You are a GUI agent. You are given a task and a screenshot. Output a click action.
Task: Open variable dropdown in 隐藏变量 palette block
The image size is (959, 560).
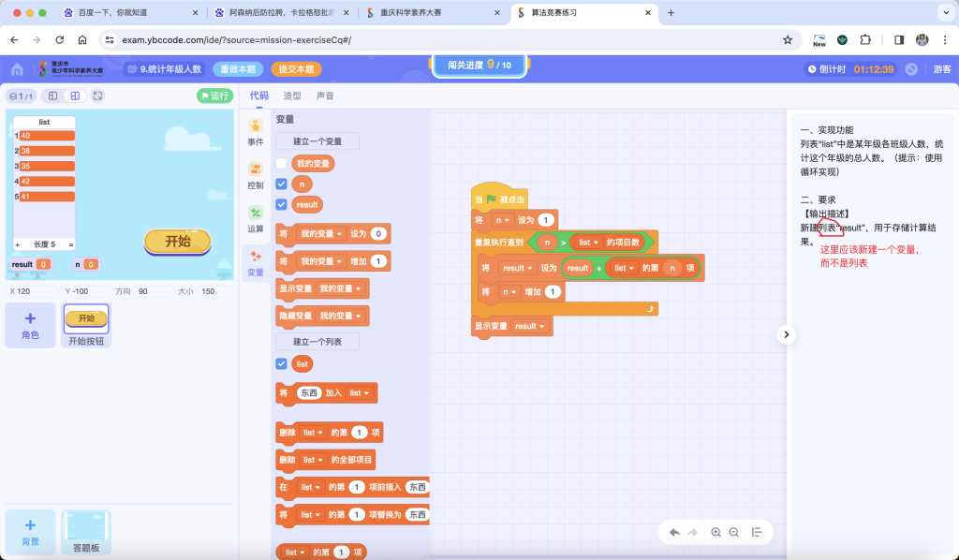tap(341, 317)
